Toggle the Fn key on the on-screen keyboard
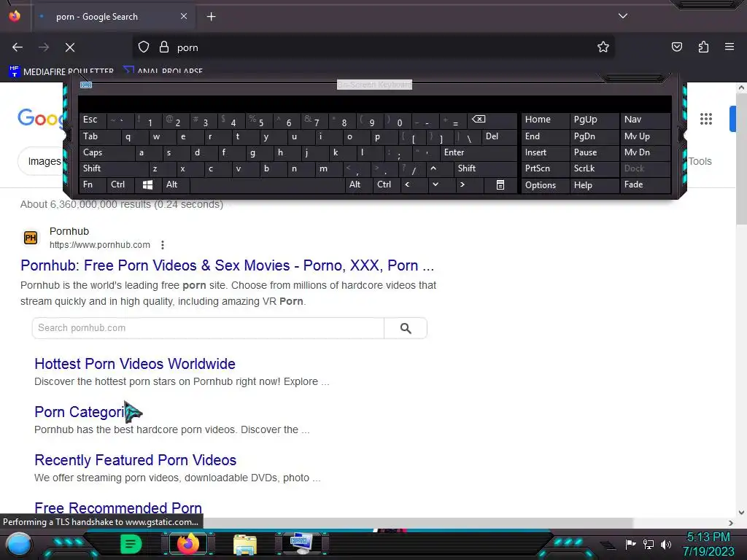Viewport: 747px width, 560px height. click(93, 184)
